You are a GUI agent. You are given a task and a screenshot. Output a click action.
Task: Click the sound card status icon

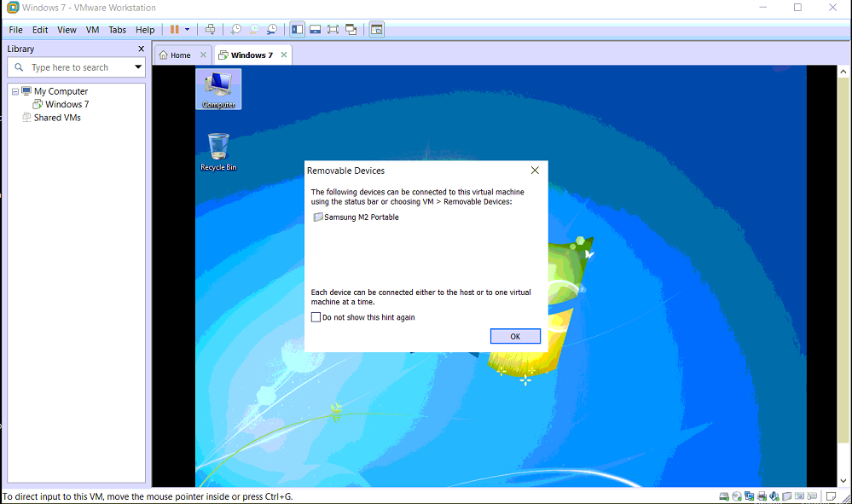[774, 495]
